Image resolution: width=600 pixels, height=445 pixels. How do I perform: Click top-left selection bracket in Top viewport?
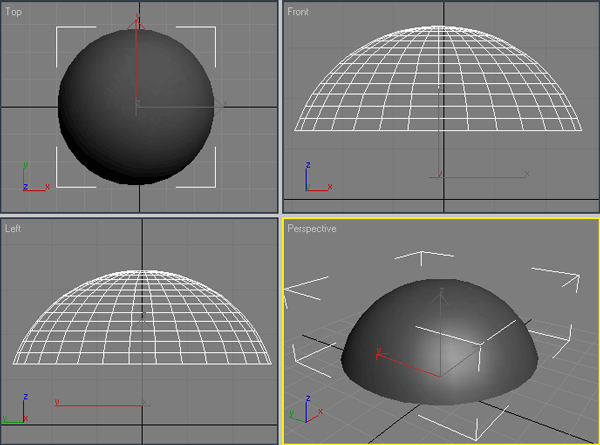[62, 33]
